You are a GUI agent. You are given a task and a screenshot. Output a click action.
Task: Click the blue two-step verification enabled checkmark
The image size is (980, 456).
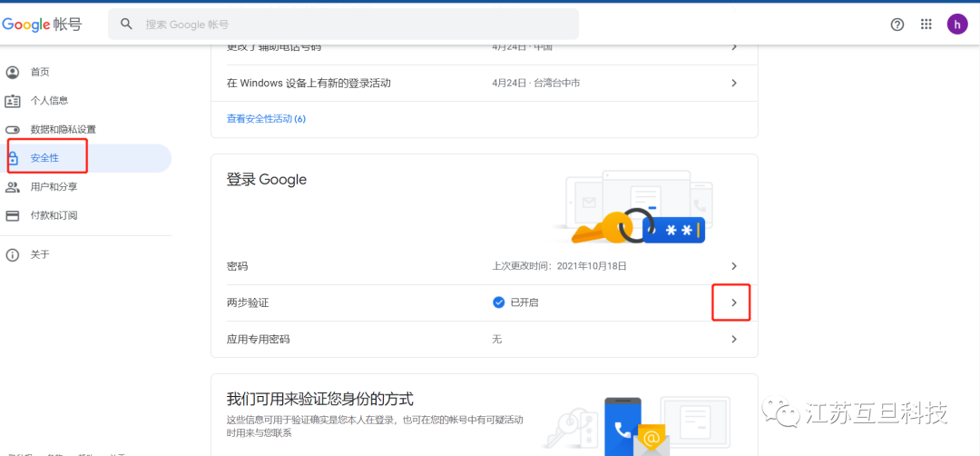(498, 302)
